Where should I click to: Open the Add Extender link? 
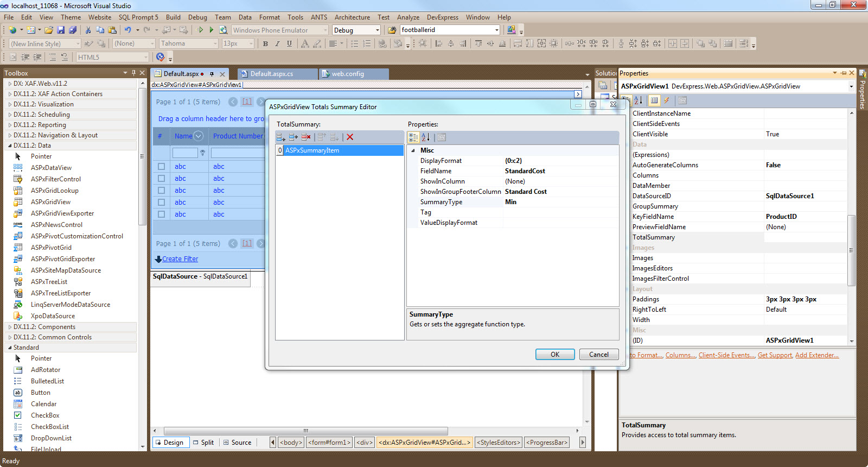[816, 355]
